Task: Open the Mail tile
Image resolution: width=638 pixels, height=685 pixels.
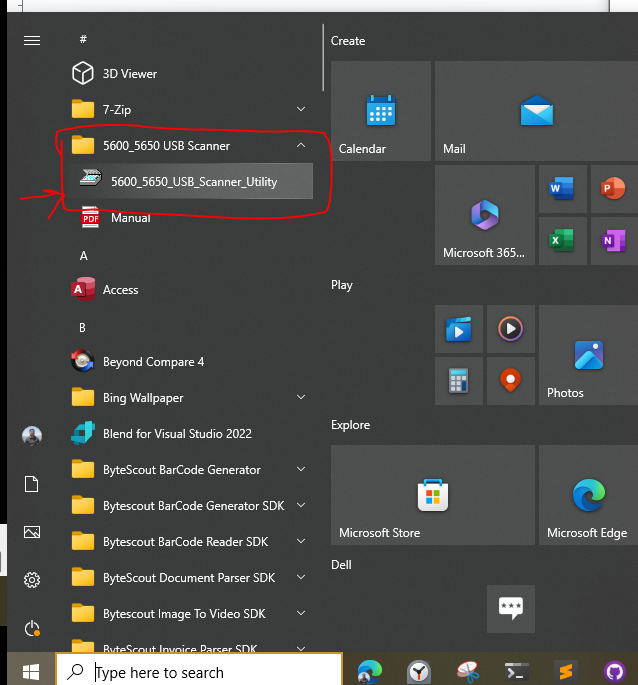Action: pyautogui.click(x=536, y=111)
